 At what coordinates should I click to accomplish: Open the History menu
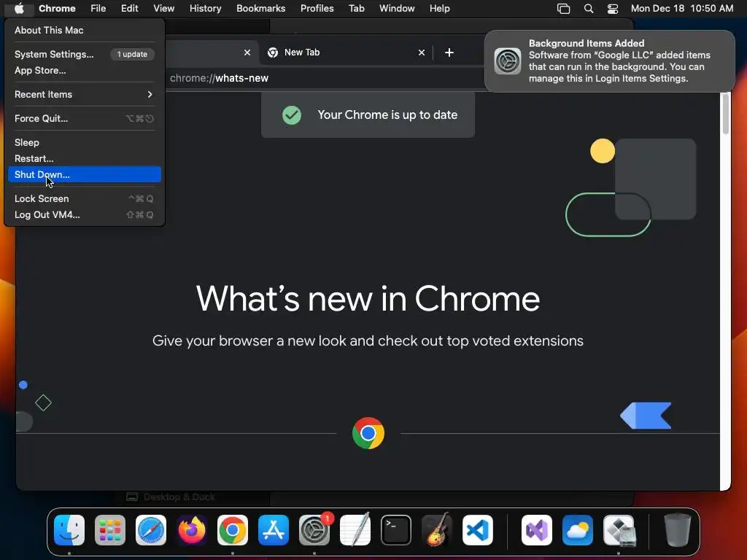click(x=205, y=8)
